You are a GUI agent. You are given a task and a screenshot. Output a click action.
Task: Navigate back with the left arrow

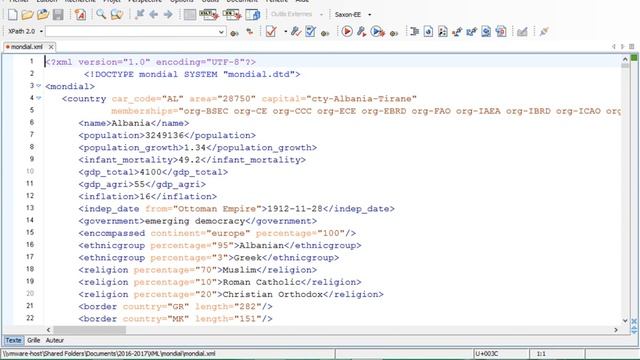click(153, 15)
